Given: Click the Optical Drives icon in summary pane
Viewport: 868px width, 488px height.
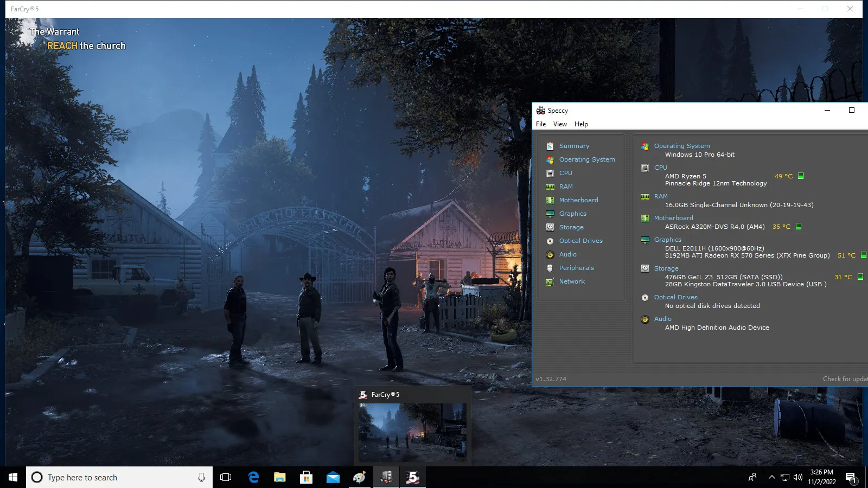Looking at the screenshot, I should (645, 297).
